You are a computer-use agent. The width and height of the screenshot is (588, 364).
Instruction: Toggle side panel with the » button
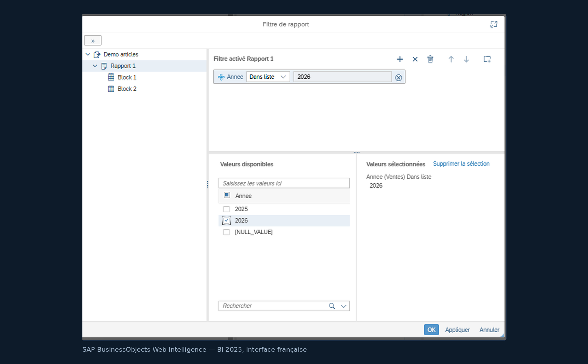[93, 41]
